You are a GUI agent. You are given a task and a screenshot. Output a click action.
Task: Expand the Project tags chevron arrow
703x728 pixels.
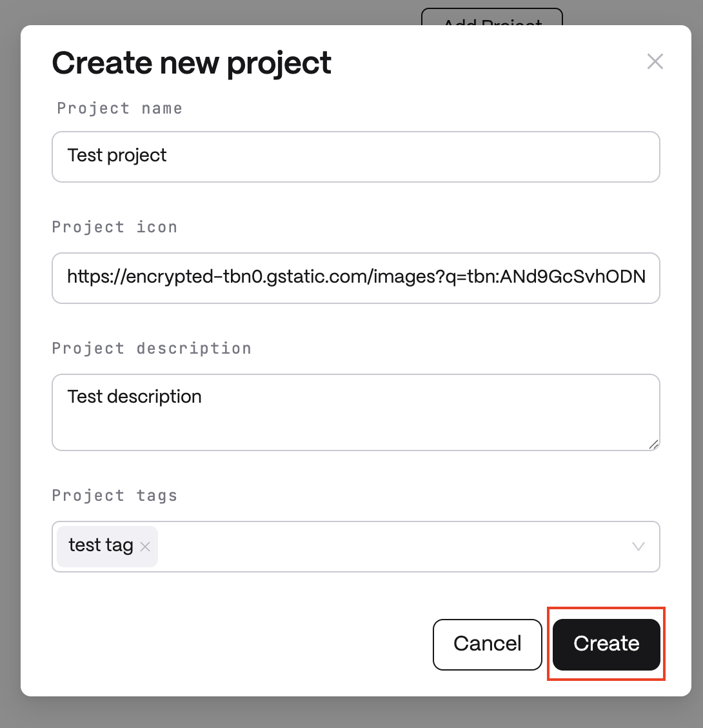638,547
